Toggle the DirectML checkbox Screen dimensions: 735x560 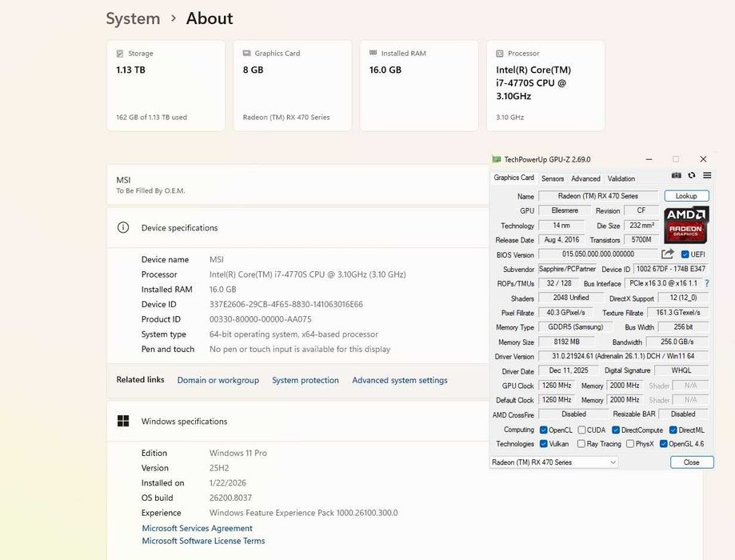(673, 430)
